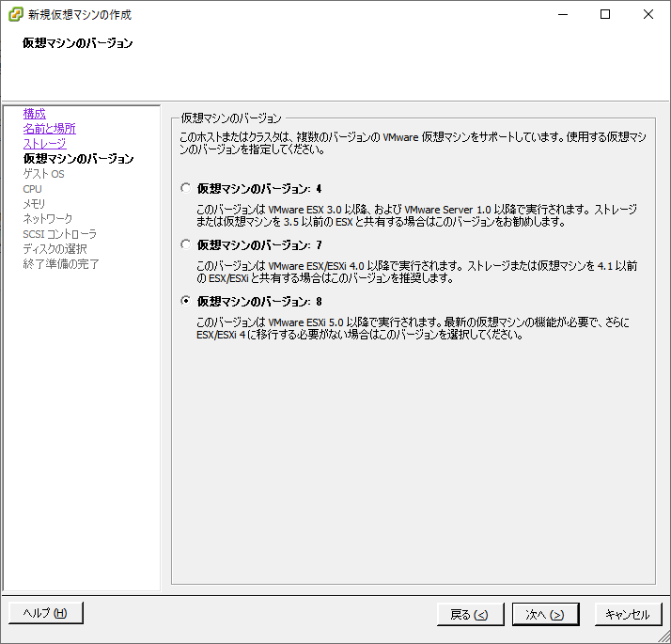671x644 pixels.
Task: Click the SCSI コントローラ step in sidebar
Action: click(x=60, y=234)
